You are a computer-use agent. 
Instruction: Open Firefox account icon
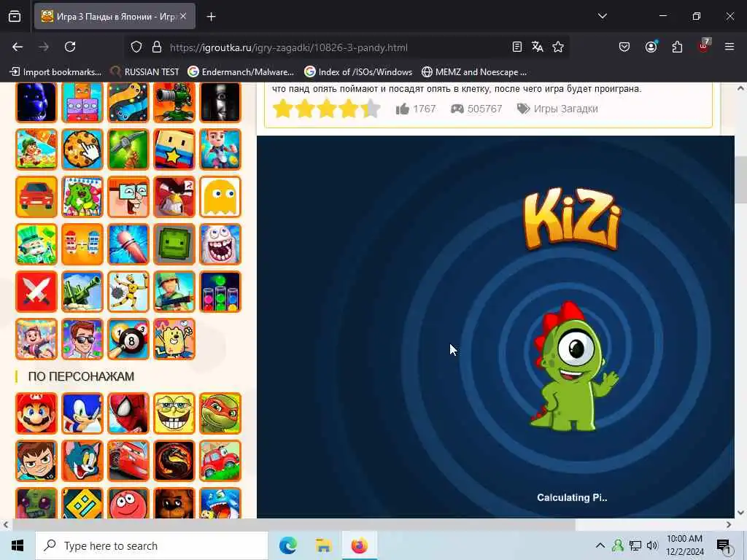(x=651, y=47)
